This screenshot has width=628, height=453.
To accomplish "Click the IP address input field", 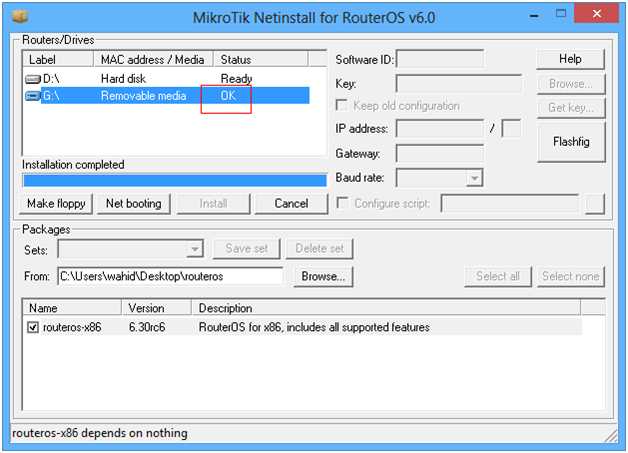I will (x=440, y=129).
